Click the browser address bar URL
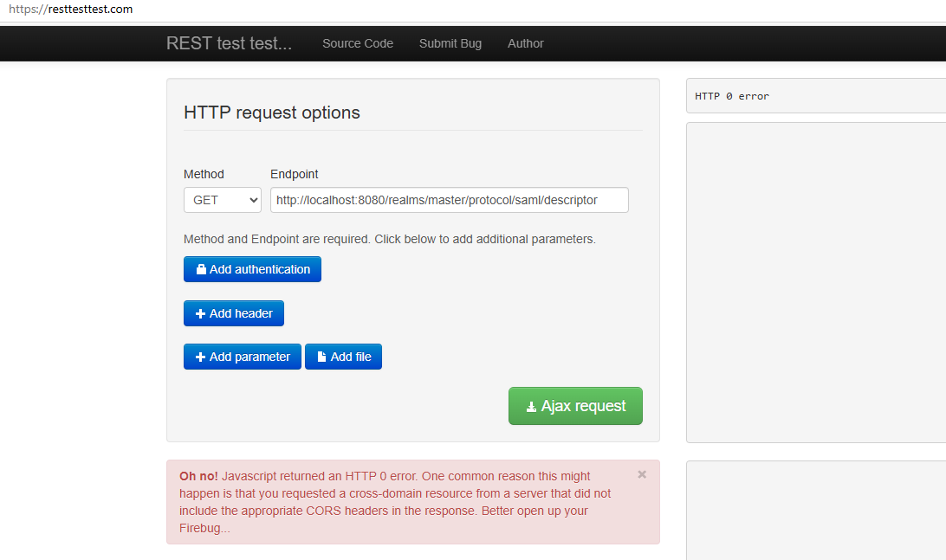 [x=70, y=9]
